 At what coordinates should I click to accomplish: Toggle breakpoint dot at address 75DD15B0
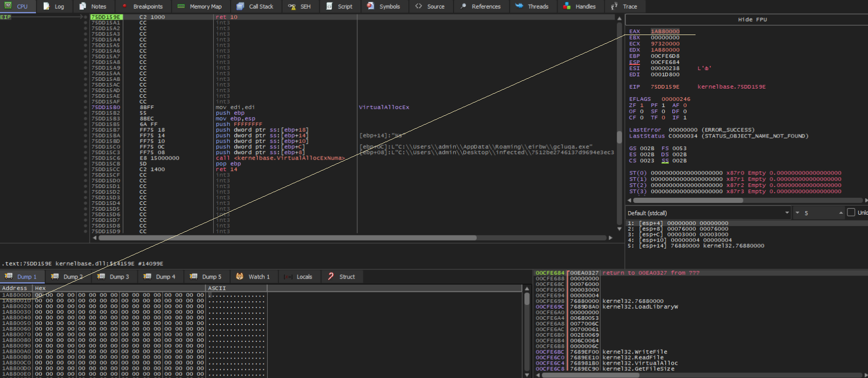point(85,107)
